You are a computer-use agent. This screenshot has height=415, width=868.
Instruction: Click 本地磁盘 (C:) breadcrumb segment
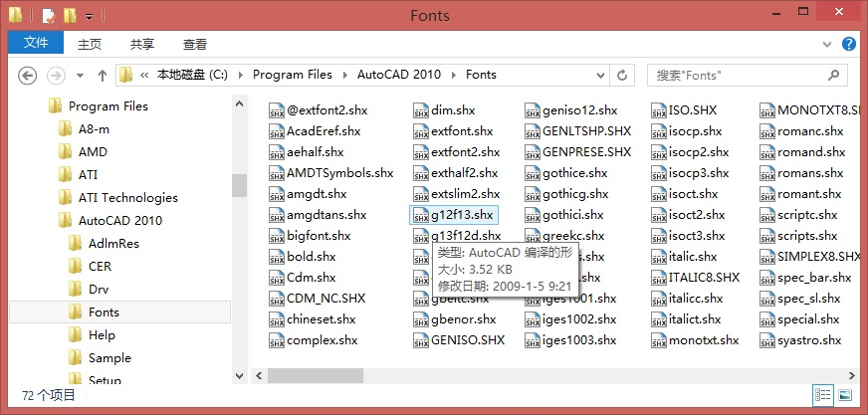click(192, 75)
